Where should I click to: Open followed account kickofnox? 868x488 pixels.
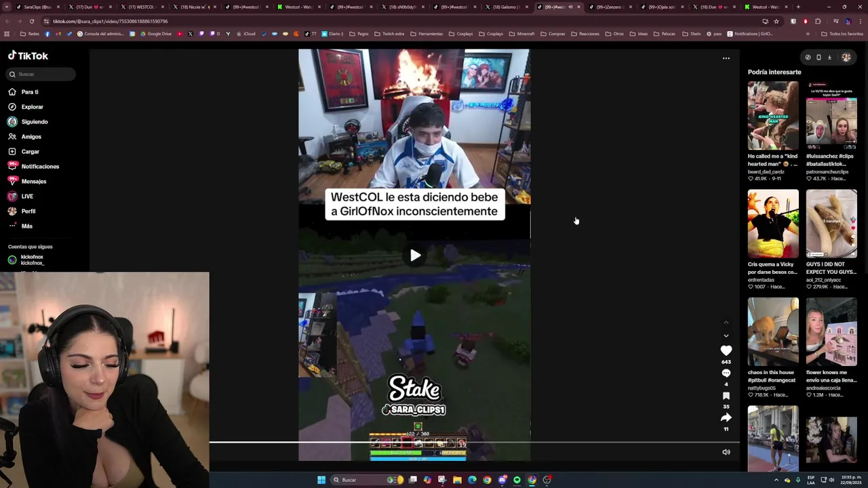point(27,260)
